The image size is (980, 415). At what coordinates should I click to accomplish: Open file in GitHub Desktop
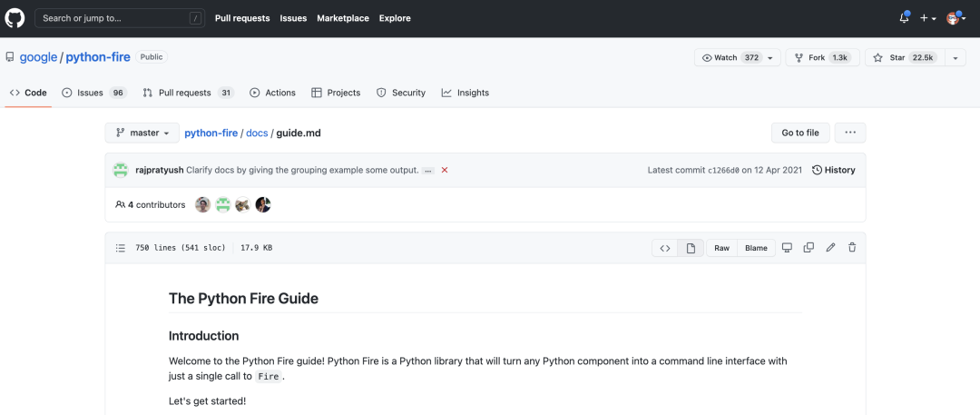[787, 248]
